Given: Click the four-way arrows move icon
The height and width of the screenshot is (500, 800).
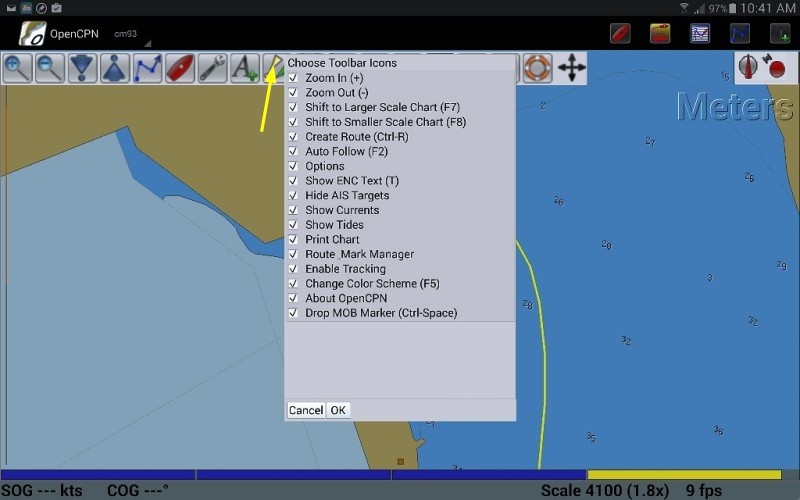Looking at the screenshot, I should [571, 67].
